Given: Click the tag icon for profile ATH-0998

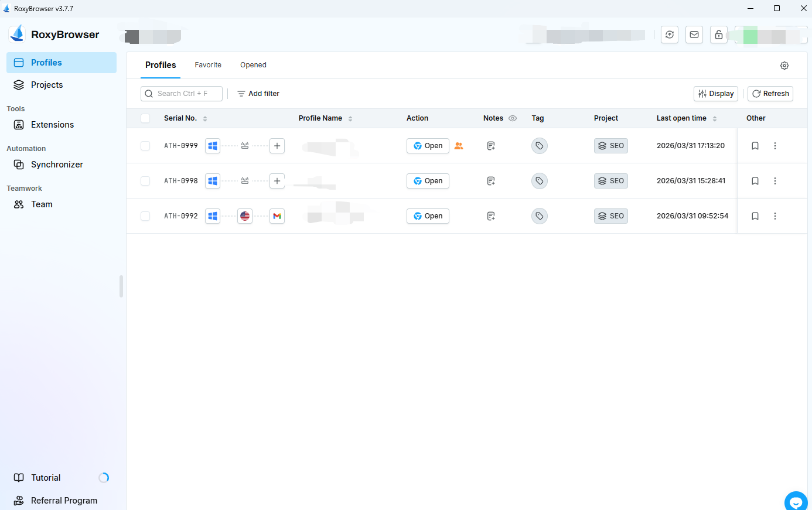Looking at the screenshot, I should [539, 181].
